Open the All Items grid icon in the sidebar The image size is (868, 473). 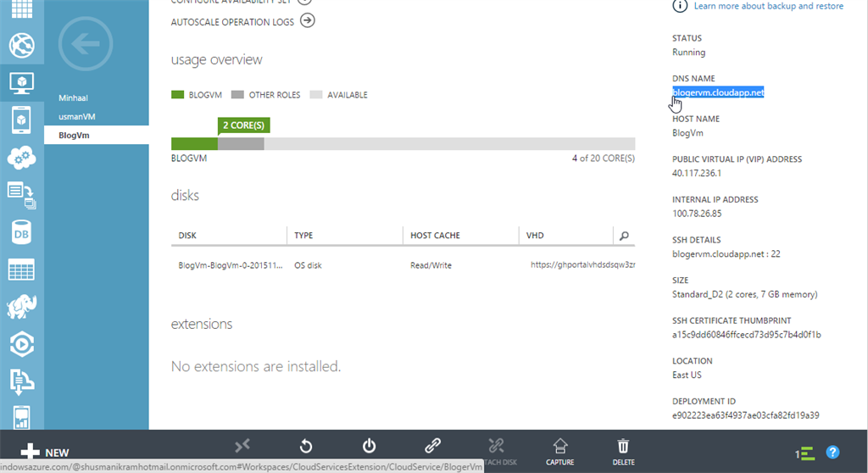pyautogui.click(x=21, y=8)
